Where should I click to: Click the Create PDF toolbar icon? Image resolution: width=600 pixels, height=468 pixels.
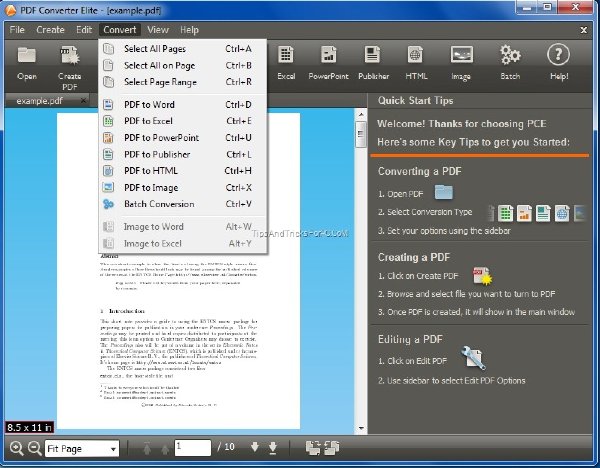point(70,55)
